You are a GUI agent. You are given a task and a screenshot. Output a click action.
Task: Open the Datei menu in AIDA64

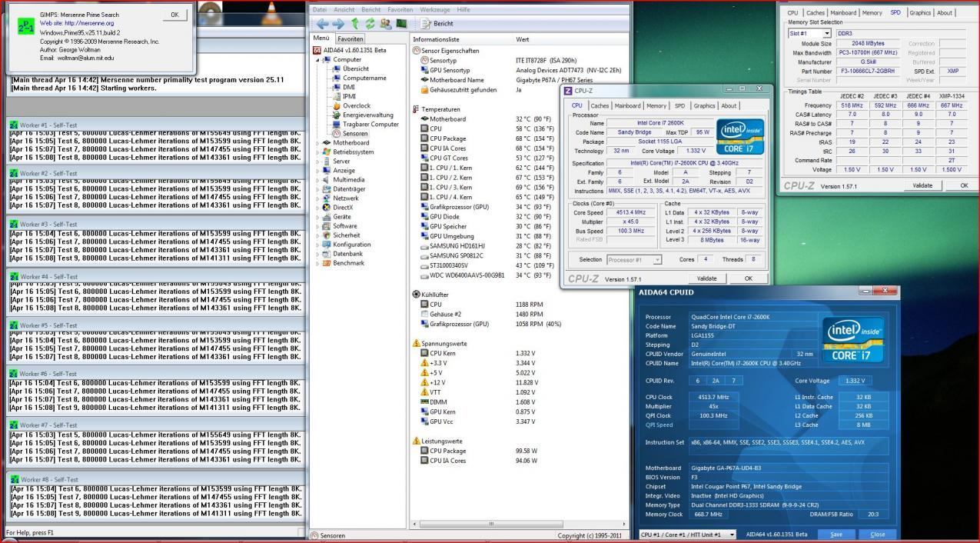(x=320, y=9)
